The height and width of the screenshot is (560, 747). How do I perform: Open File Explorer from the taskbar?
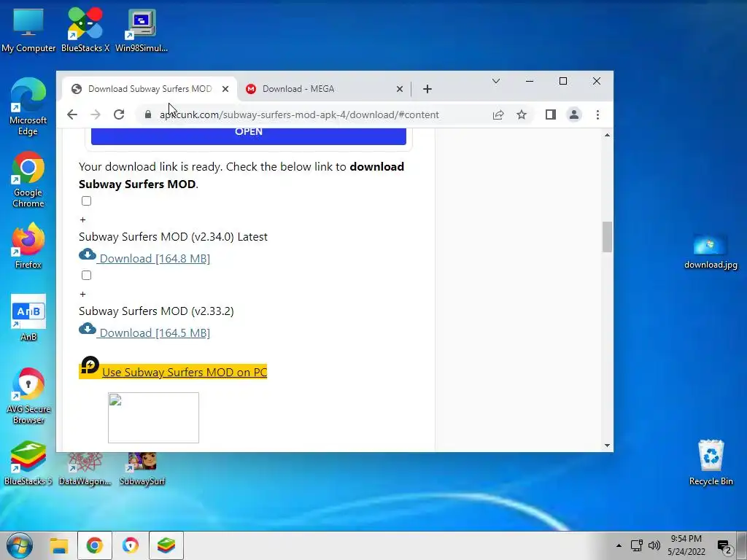[59, 545]
